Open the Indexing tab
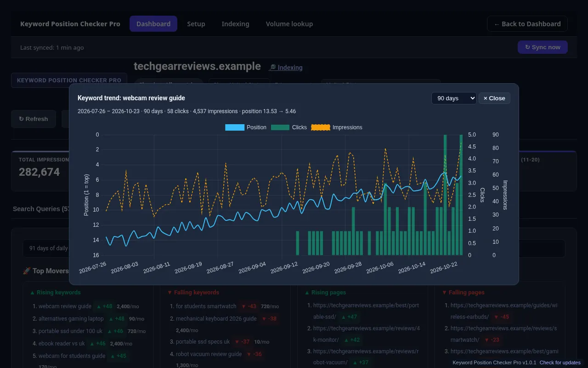Viewport: 588px width, 368px height. pos(236,24)
